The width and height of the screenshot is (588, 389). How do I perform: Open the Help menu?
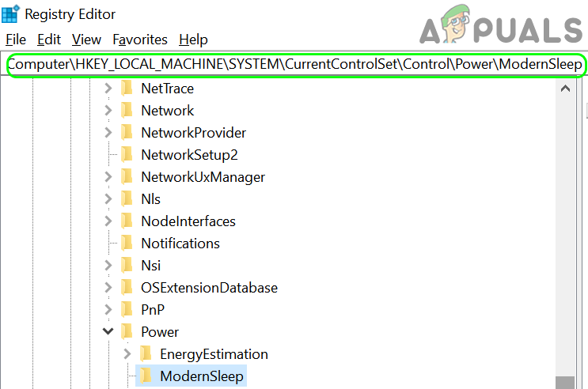click(x=193, y=40)
